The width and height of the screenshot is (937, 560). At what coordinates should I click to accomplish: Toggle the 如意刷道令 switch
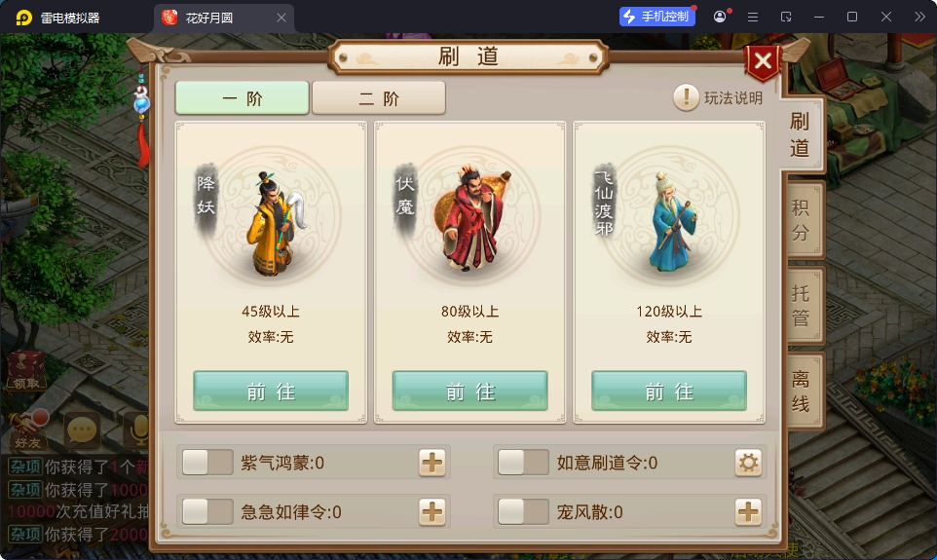click(523, 463)
